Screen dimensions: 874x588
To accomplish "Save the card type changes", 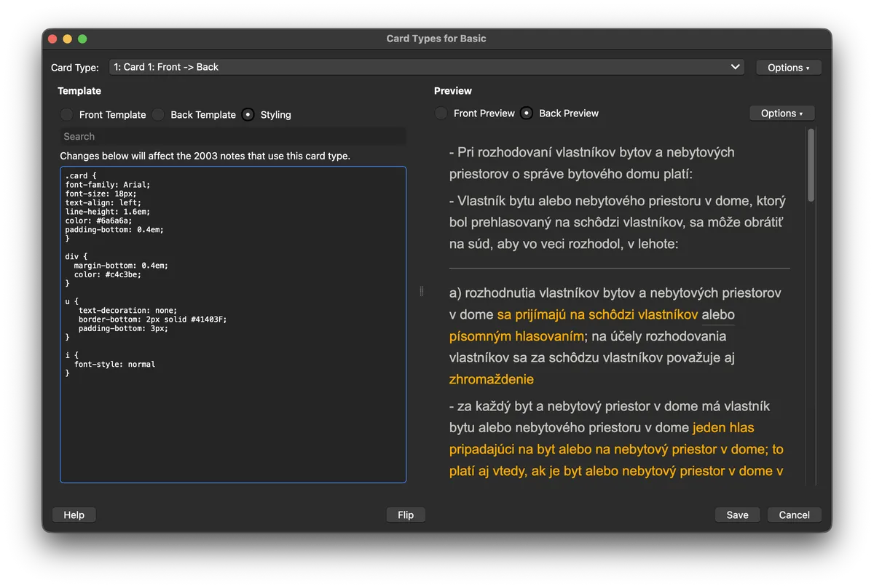I will coord(737,514).
